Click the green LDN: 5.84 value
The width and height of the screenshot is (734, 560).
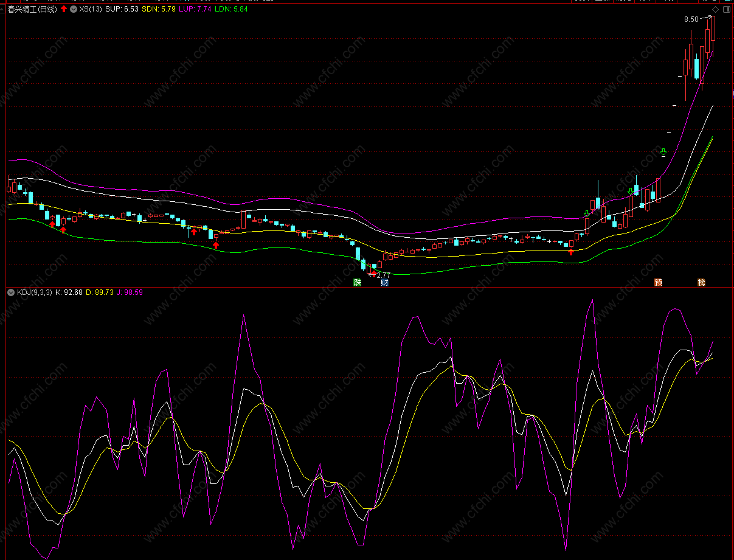tap(231, 9)
